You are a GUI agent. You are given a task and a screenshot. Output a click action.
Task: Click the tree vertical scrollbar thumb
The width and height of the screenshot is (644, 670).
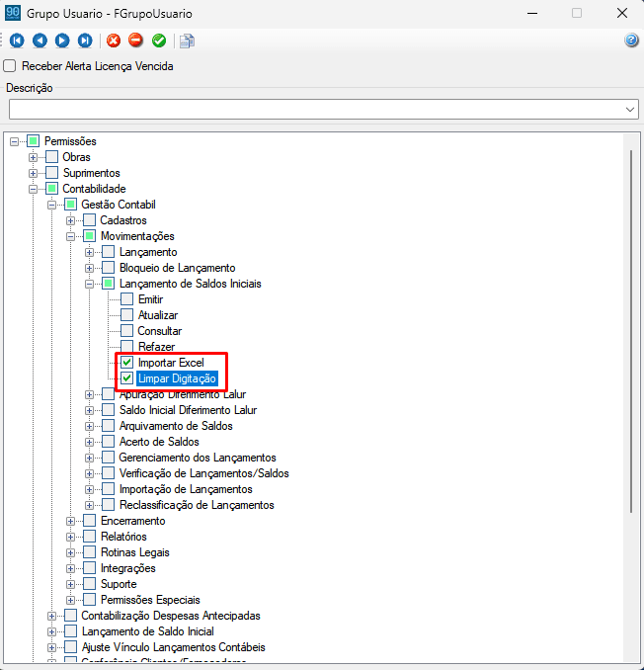tap(631, 331)
